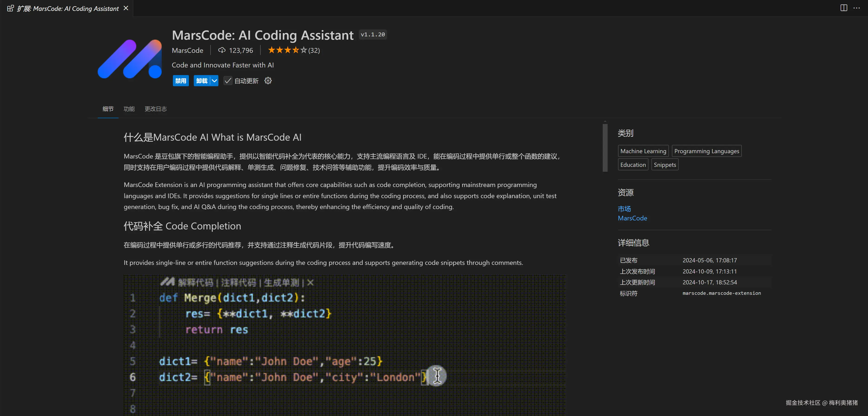Toggle the 自动更新 auto update checkbox
This screenshot has height=416, width=868.
pos(228,81)
